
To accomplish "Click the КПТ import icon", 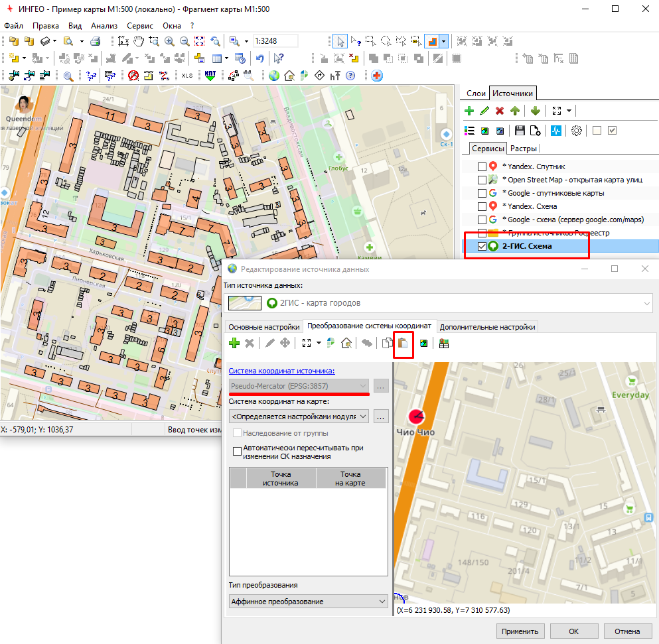I will 210,76.
